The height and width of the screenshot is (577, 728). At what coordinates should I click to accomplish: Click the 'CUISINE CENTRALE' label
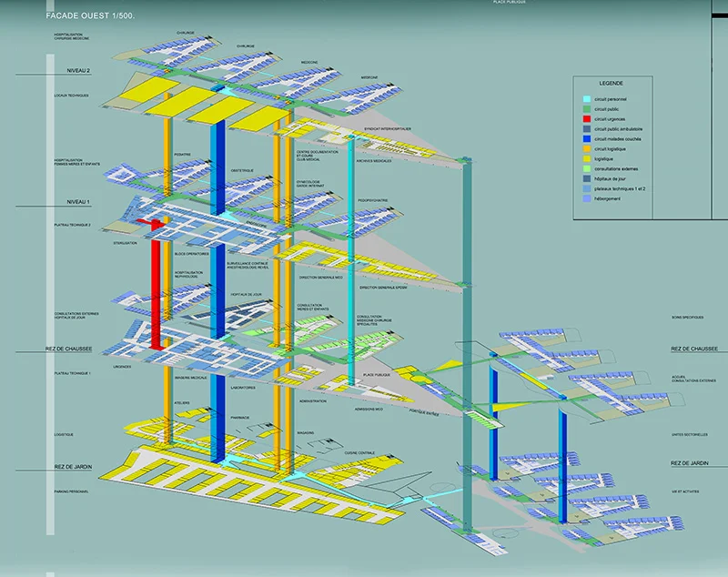(x=359, y=453)
